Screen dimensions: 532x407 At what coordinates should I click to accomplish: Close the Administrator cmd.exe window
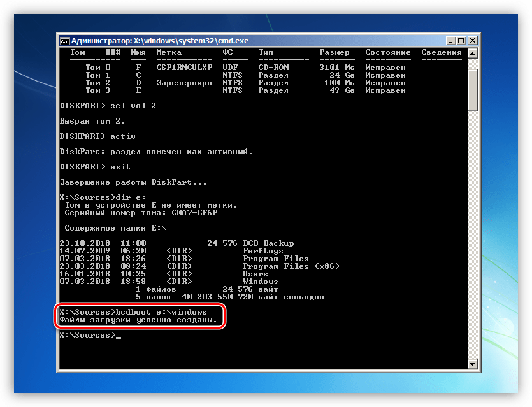(473, 41)
